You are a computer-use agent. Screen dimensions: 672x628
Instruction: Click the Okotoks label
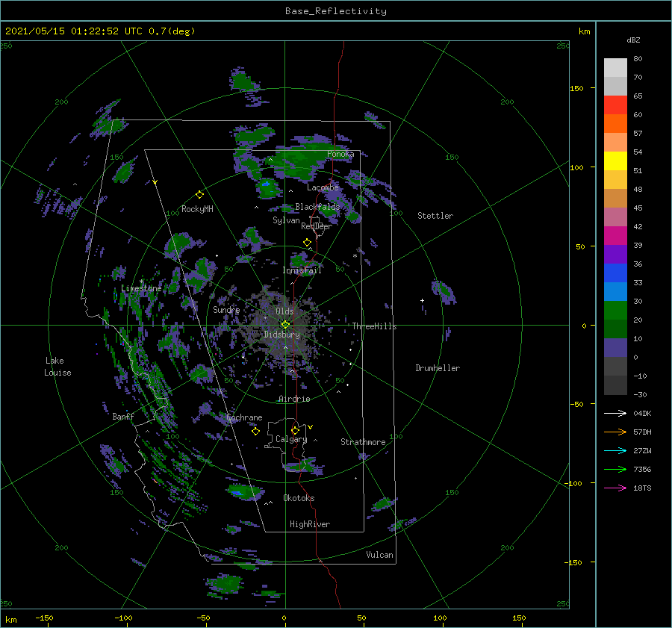[299, 497]
